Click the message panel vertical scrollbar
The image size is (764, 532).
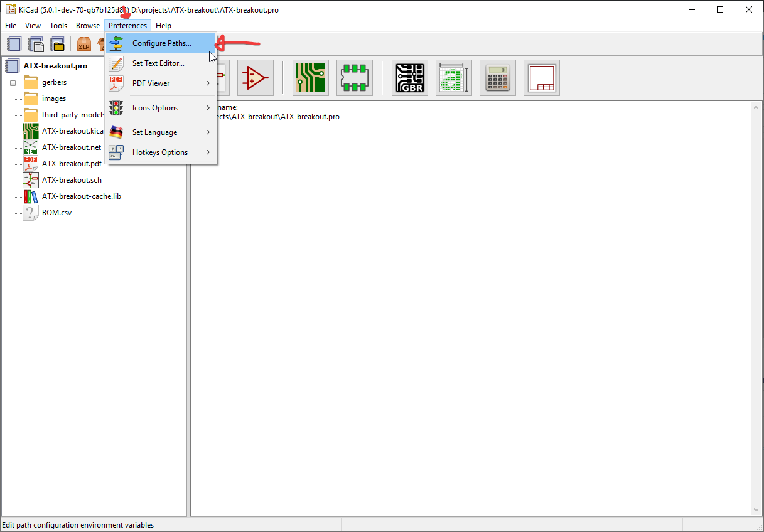756,307
